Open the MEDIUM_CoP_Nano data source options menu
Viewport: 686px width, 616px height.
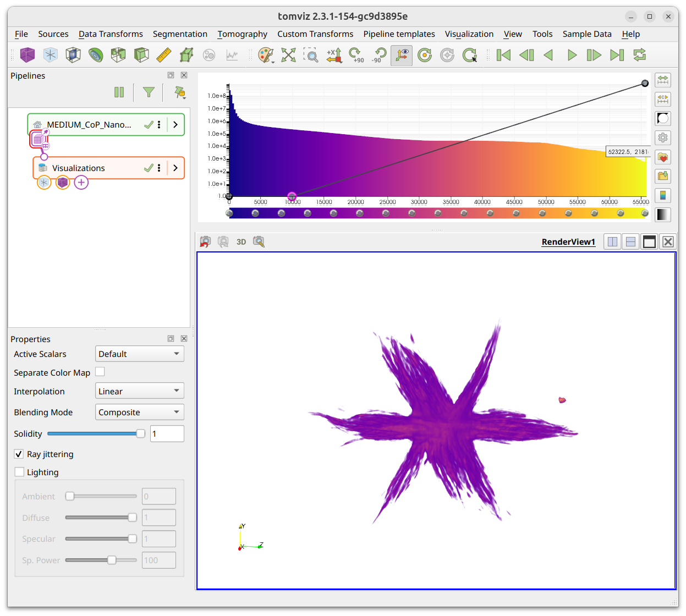point(159,125)
